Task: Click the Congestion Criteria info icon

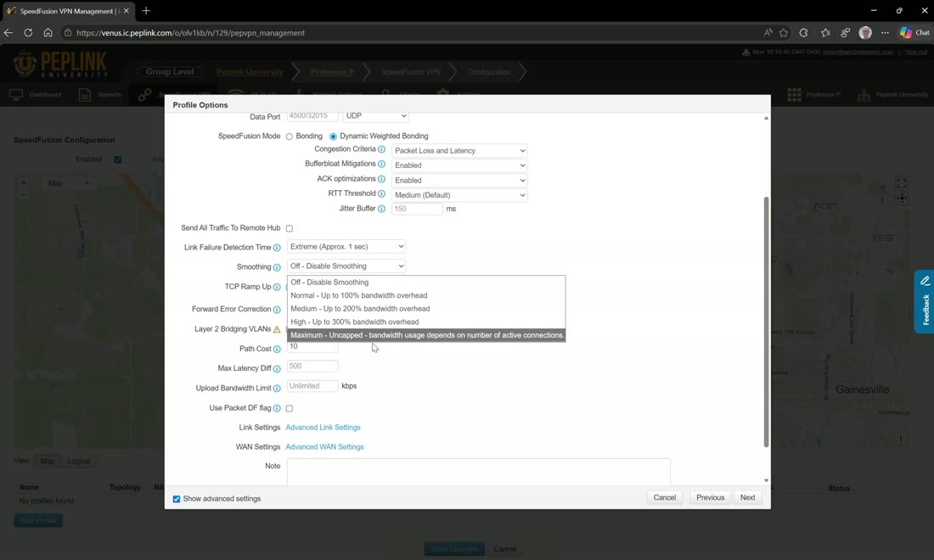Action: (x=381, y=149)
